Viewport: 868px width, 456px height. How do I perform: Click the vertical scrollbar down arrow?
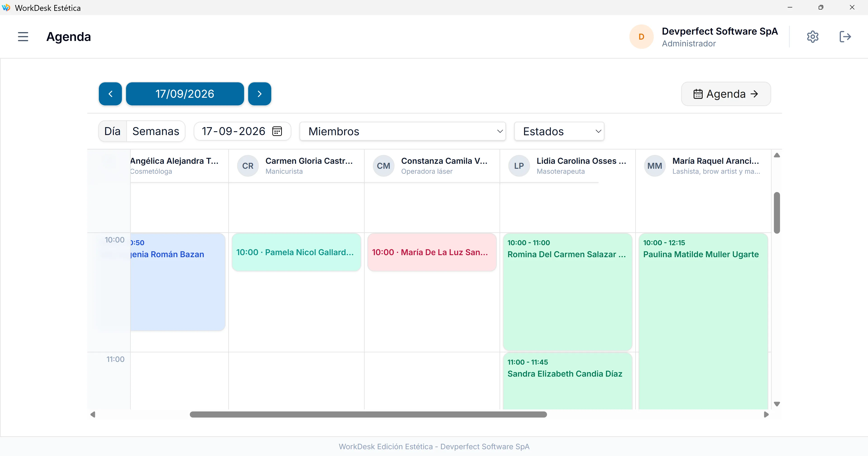777,404
